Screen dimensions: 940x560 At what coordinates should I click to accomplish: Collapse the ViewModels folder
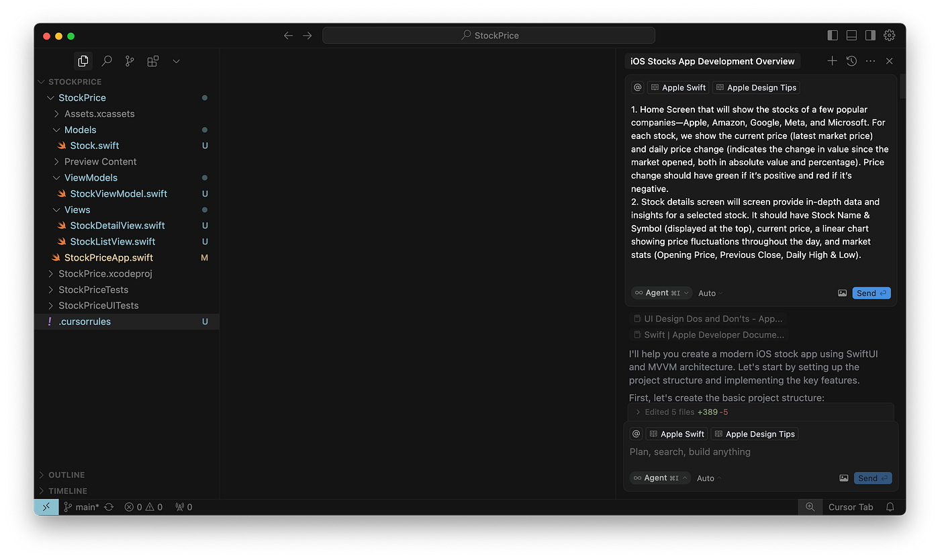(126, 178)
